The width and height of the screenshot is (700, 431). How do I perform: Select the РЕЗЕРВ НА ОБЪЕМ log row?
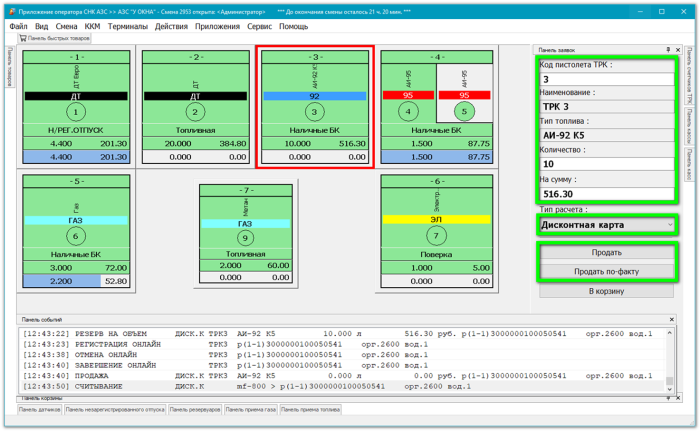(x=342, y=334)
